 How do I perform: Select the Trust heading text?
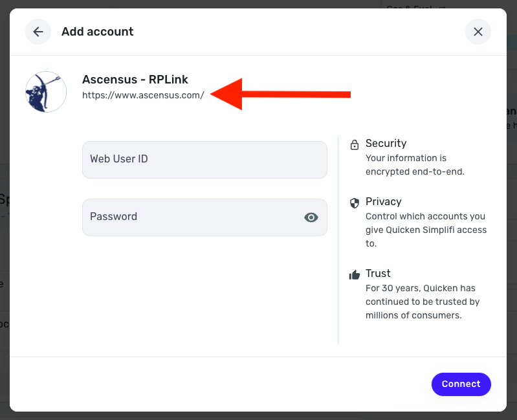tap(378, 273)
